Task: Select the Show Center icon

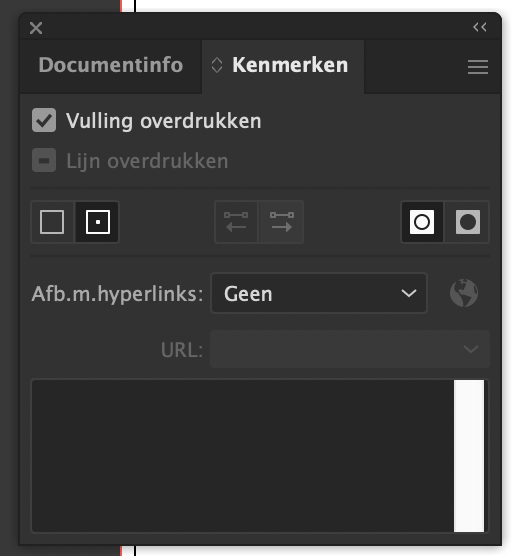Action: click(98, 222)
